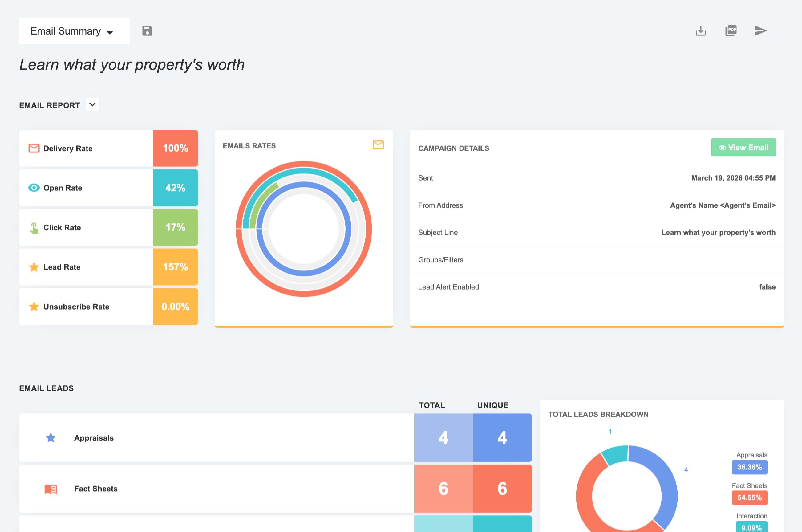Click the Click Rate pointer icon
Screen dimensions: 802x532
[34, 228]
